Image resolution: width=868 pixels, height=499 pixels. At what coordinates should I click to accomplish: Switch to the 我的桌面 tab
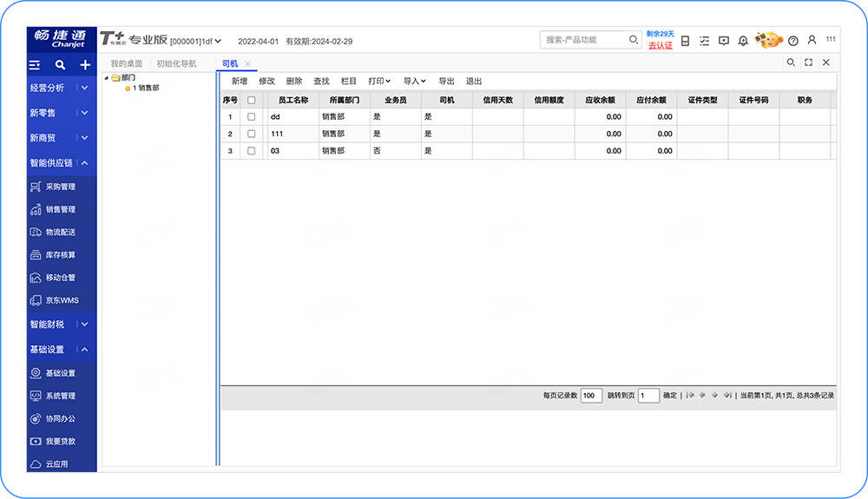coord(126,63)
